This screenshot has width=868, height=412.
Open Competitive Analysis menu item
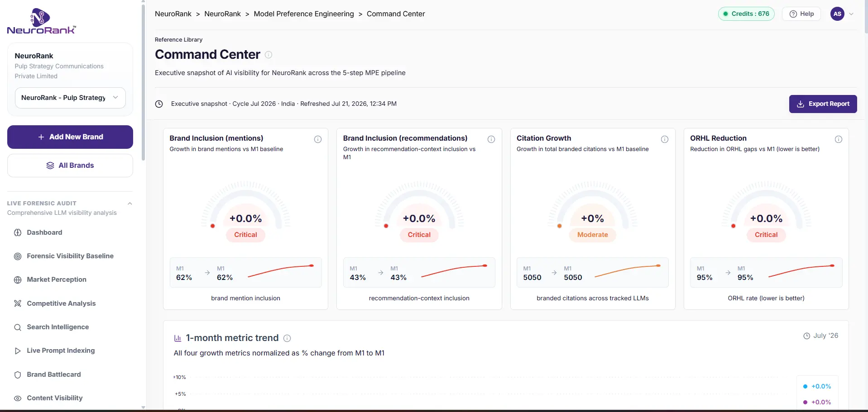61,303
